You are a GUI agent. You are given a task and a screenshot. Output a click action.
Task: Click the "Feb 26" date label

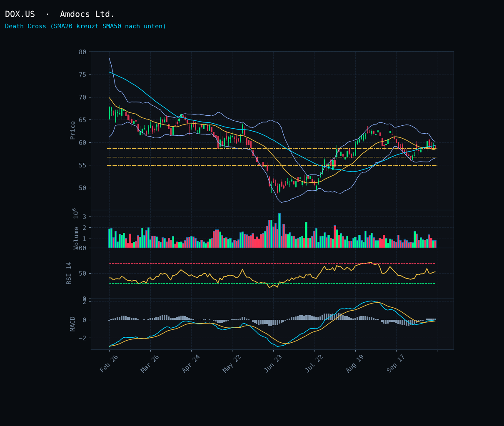(x=109, y=363)
